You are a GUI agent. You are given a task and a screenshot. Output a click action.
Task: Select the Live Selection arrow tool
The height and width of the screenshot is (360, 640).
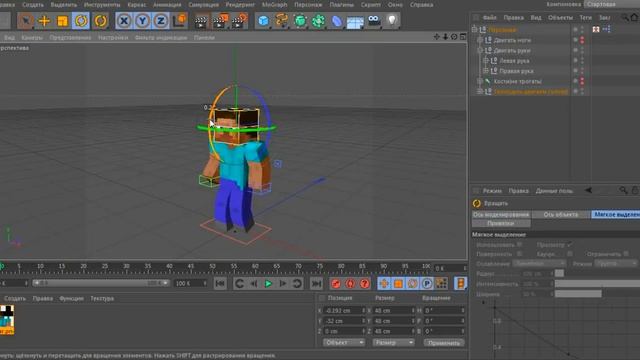(x=26, y=21)
